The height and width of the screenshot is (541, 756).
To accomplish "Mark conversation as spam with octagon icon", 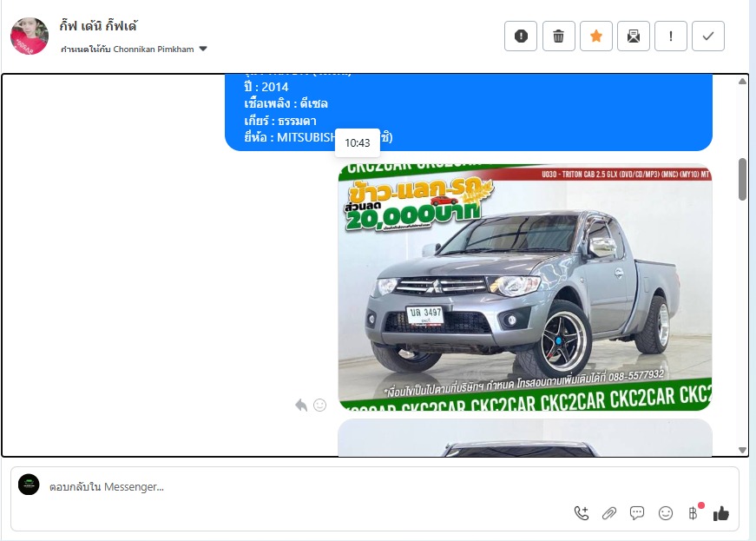I will tap(521, 36).
